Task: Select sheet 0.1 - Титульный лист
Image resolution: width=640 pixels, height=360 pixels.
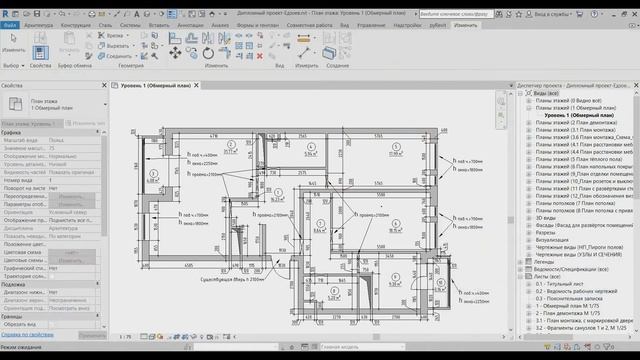Action: tap(559, 284)
